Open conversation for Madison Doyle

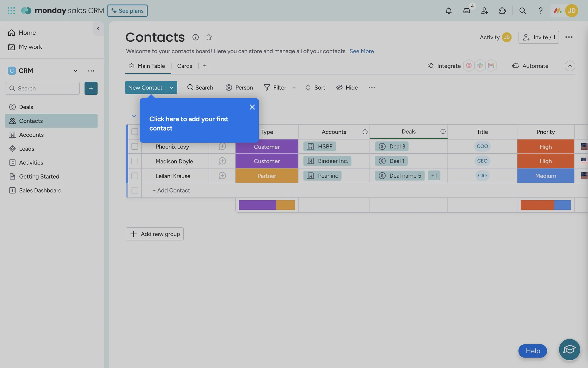coord(222,161)
